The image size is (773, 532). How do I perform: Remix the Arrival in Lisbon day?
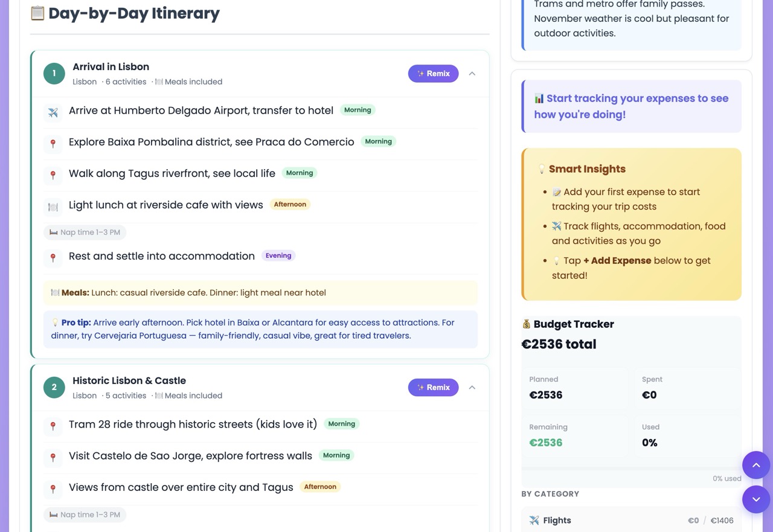433,74
